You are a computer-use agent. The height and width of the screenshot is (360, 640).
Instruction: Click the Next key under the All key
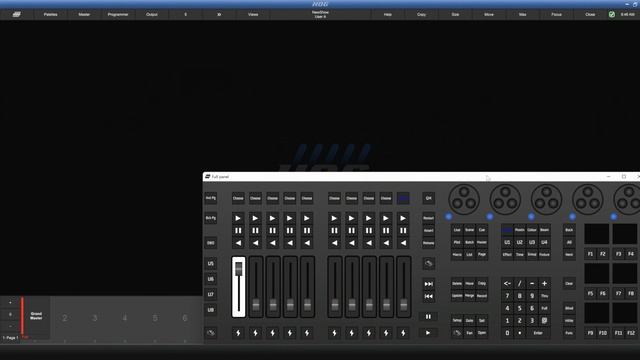[x=569, y=255]
